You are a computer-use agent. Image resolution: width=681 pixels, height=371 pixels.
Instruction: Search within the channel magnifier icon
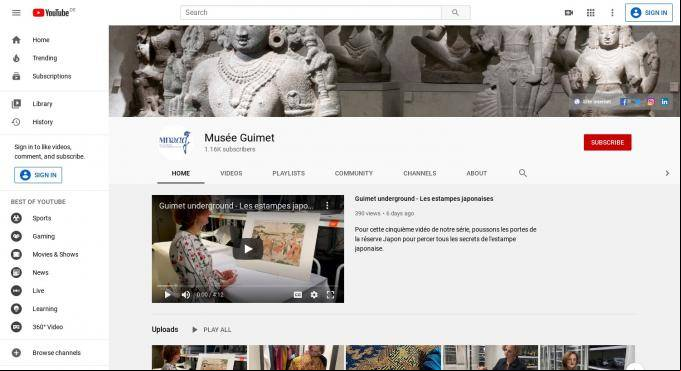[x=523, y=173]
